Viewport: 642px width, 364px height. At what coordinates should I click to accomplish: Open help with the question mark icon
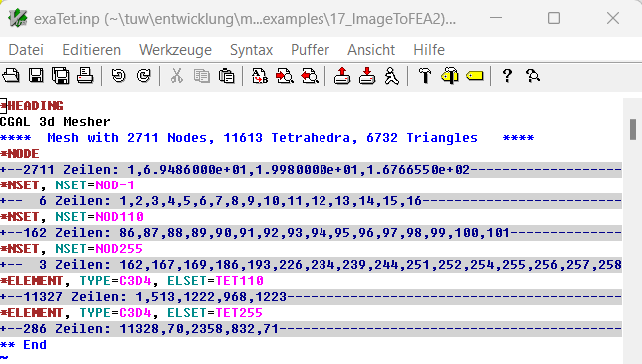(x=507, y=76)
